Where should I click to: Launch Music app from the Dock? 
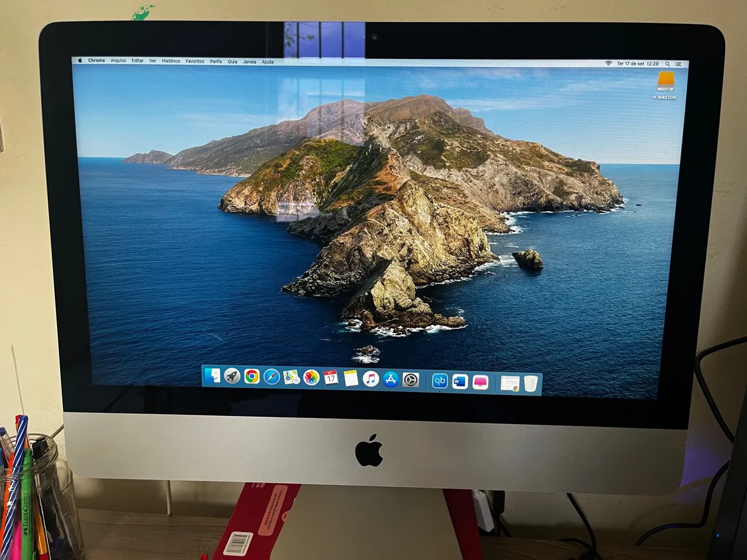(x=371, y=379)
